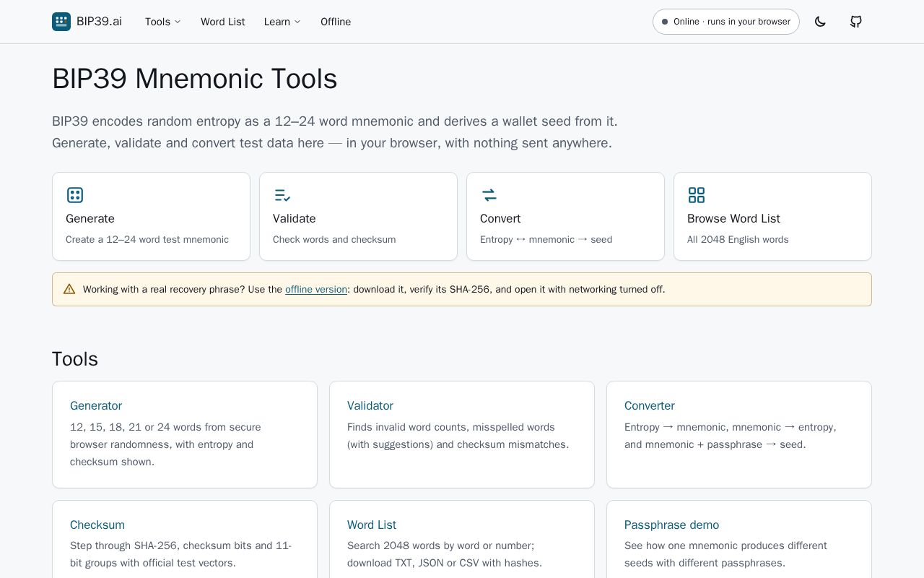Image resolution: width=924 pixels, height=578 pixels.
Task: Toggle dark mode with the moon icon
Action: click(820, 22)
